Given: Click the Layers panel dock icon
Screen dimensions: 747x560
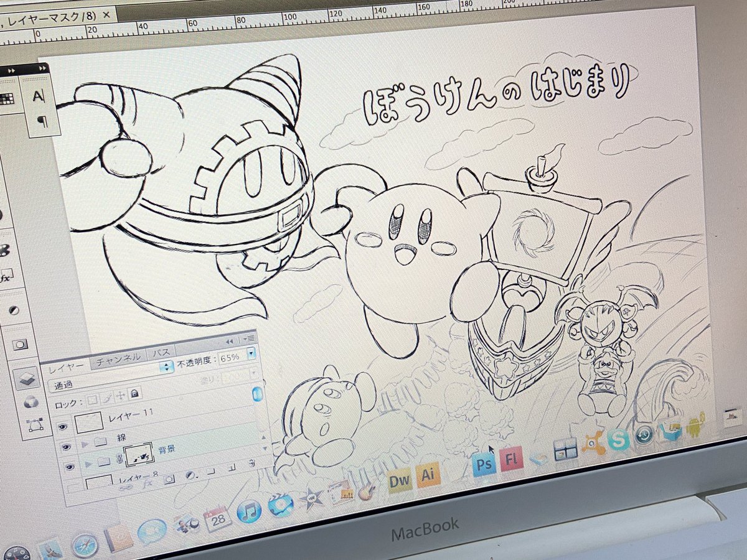Looking at the screenshot, I should click(x=27, y=379).
